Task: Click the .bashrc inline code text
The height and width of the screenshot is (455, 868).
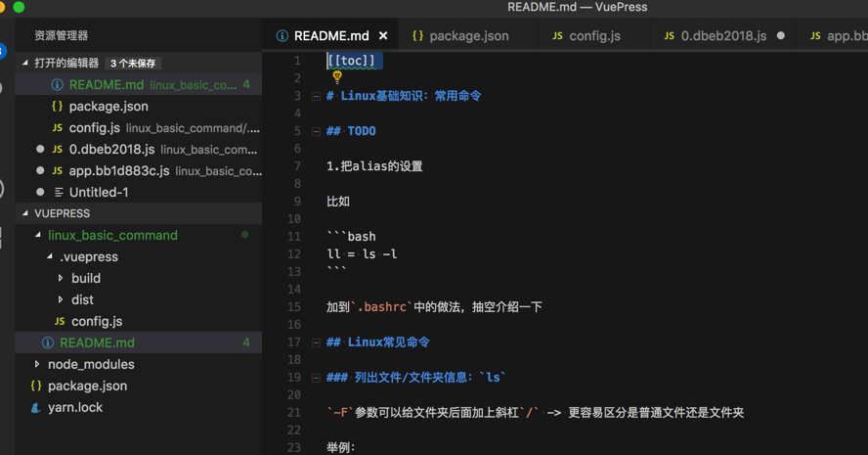Action: pyautogui.click(x=382, y=307)
